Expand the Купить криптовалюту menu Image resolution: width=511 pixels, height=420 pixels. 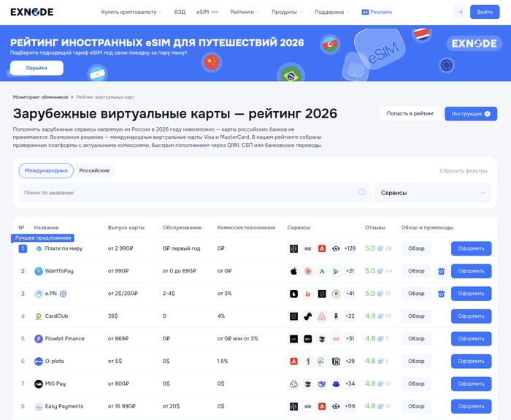pyautogui.click(x=131, y=12)
